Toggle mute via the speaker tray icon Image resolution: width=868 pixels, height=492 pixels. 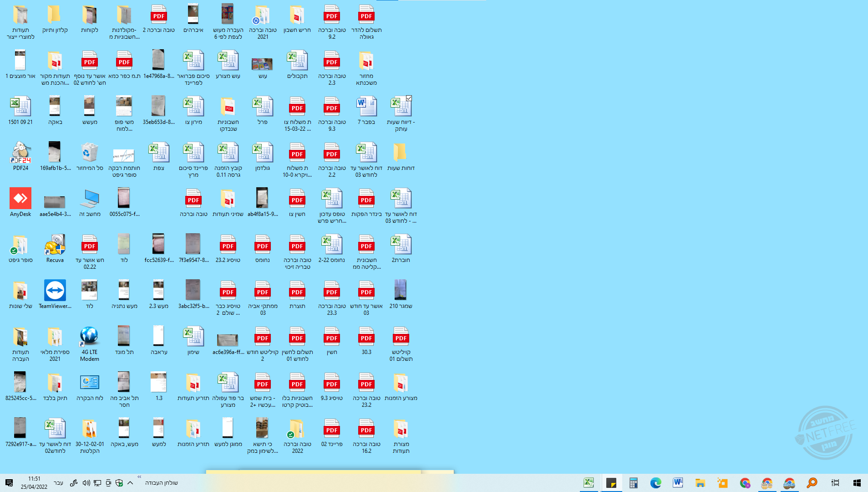click(86, 482)
